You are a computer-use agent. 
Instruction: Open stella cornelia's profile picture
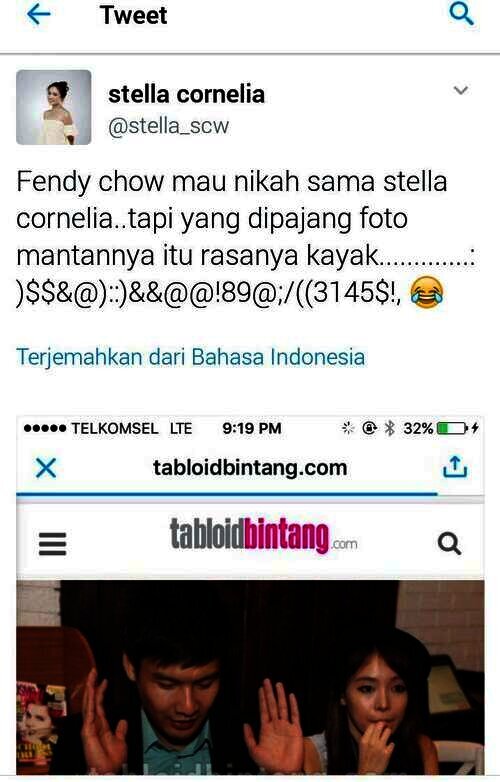(x=54, y=107)
